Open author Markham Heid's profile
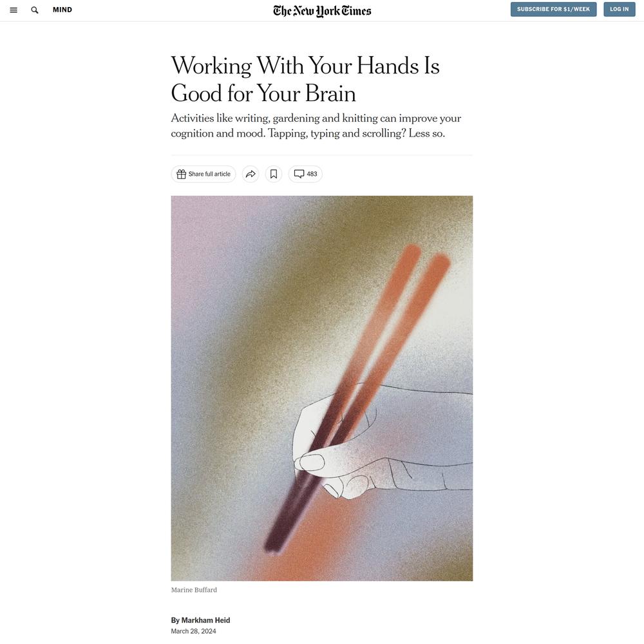The image size is (644, 644). 206,620
